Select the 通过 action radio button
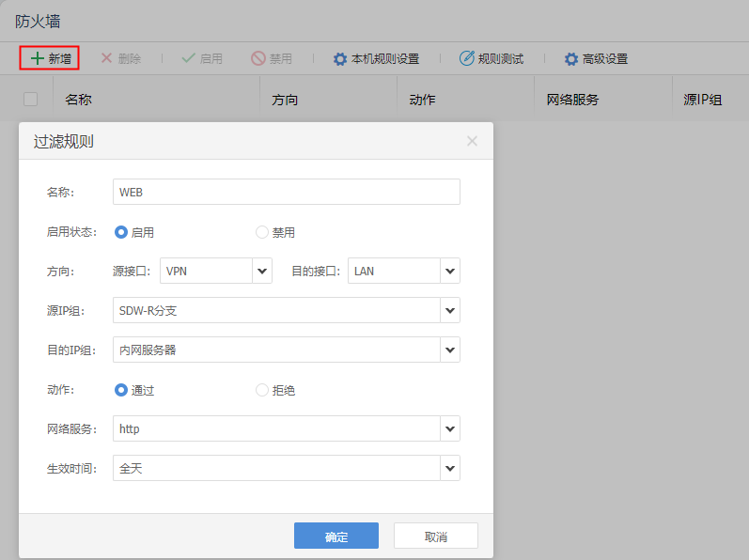Image resolution: width=749 pixels, height=560 pixels. pyautogui.click(x=121, y=389)
